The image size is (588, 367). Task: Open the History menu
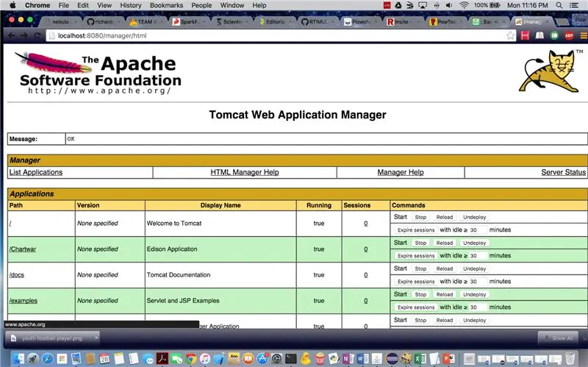click(131, 5)
